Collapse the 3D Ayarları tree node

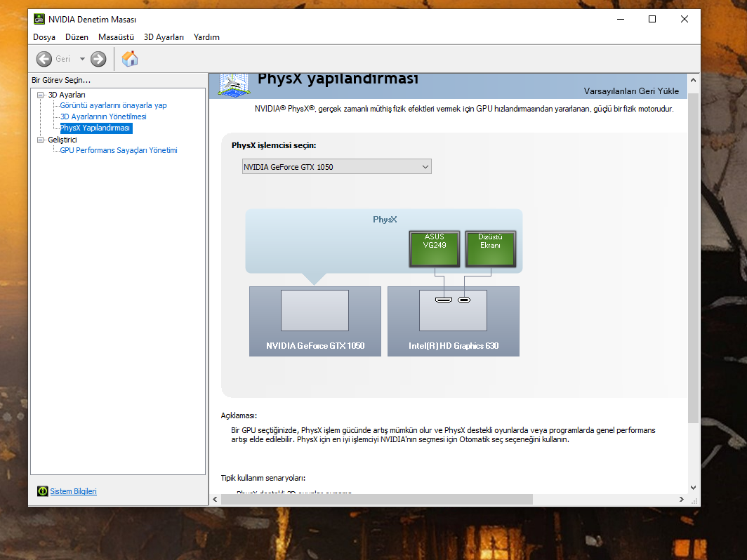tap(41, 95)
